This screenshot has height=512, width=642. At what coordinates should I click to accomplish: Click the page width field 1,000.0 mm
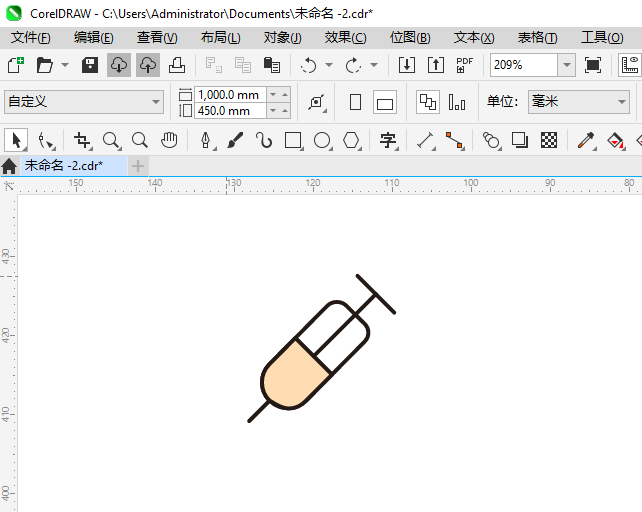[x=230, y=95]
